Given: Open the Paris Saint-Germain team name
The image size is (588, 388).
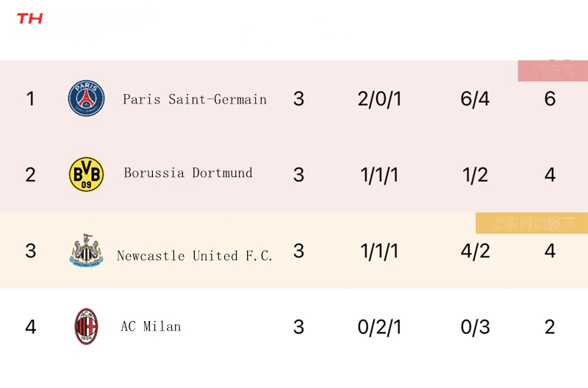Looking at the screenshot, I should coord(195,99).
